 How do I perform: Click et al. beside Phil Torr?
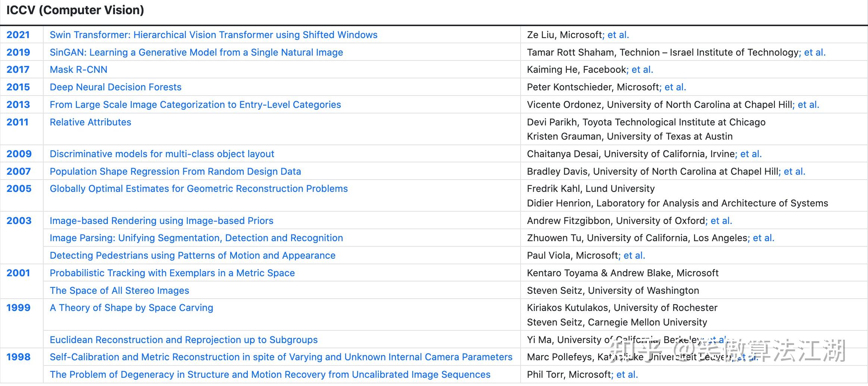pos(627,374)
